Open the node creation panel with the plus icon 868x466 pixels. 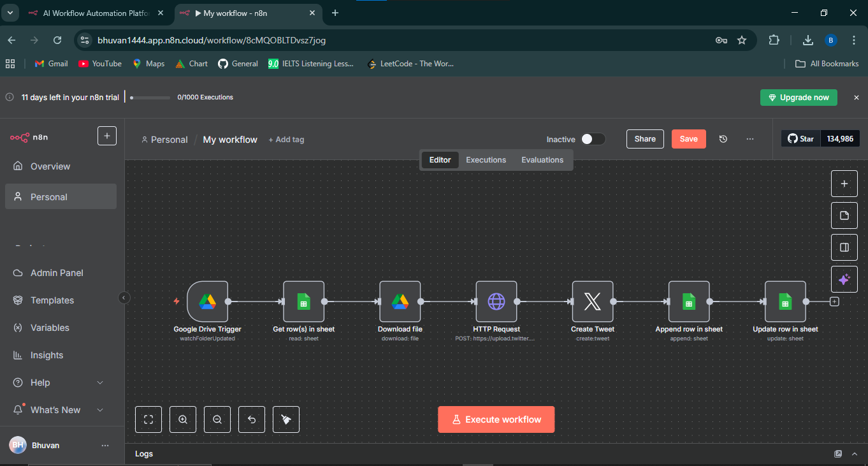click(x=844, y=184)
